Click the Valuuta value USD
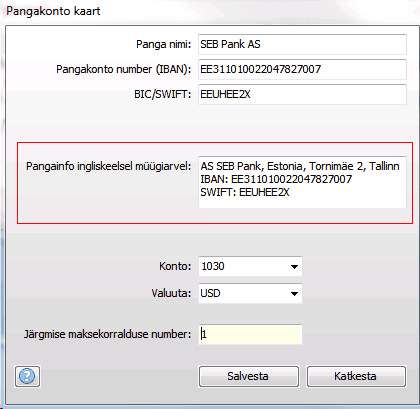420x409 pixels. (x=210, y=293)
